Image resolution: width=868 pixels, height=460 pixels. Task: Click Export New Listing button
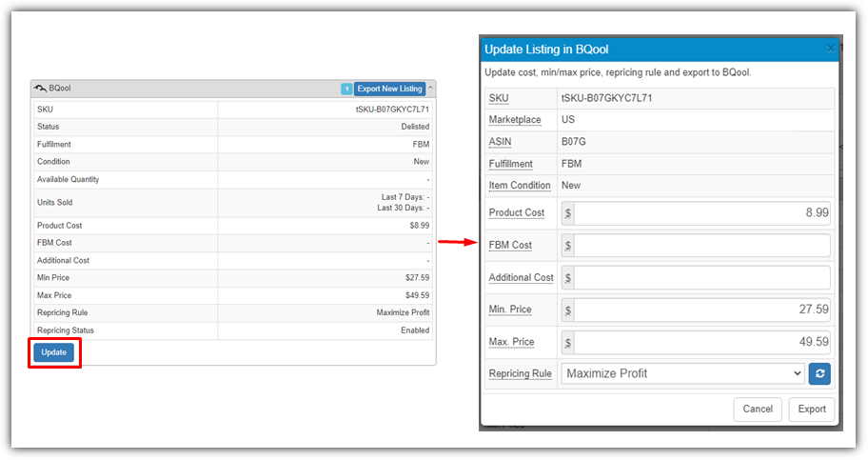pos(389,89)
